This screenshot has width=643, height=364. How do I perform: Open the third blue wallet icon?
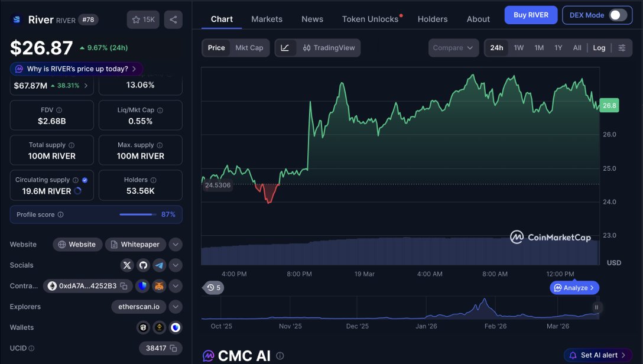pyautogui.click(x=176, y=327)
